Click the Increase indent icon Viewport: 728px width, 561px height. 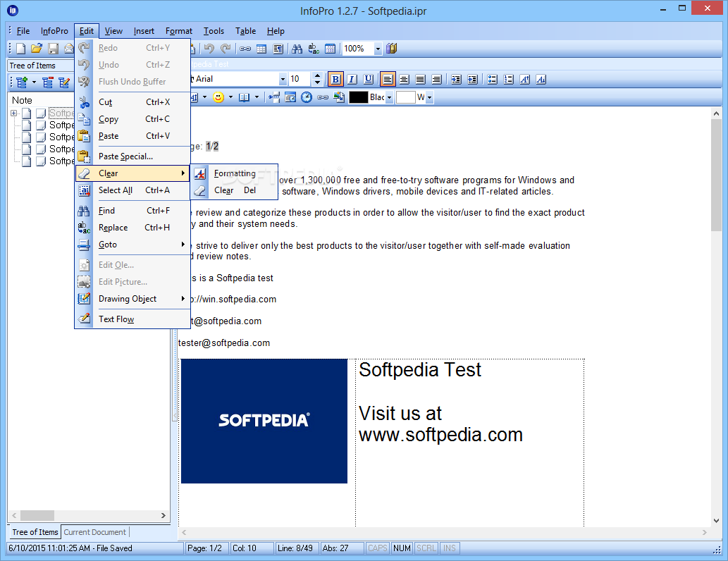click(x=472, y=80)
